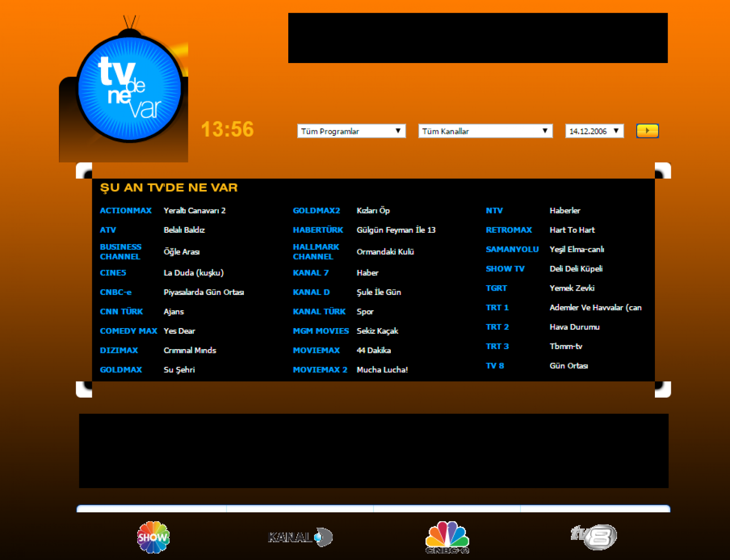
Task: Select the HABERTÜRK channel link
Action: tap(318, 230)
